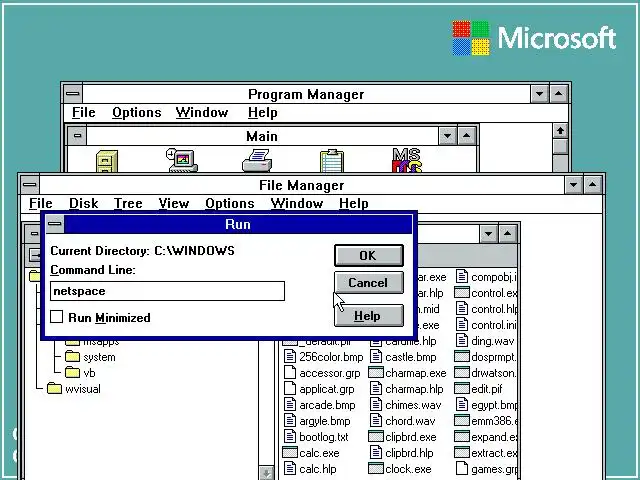Image resolution: width=640 pixels, height=480 pixels.
Task: Select the clipbrd.exe program icon
Action: [x=376, y=436]
